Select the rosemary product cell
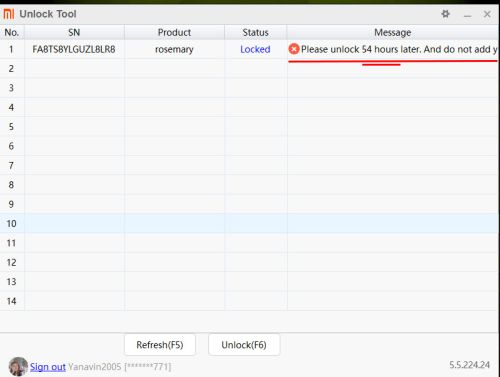This screenshot has height=377, width=500. point(174,49)
